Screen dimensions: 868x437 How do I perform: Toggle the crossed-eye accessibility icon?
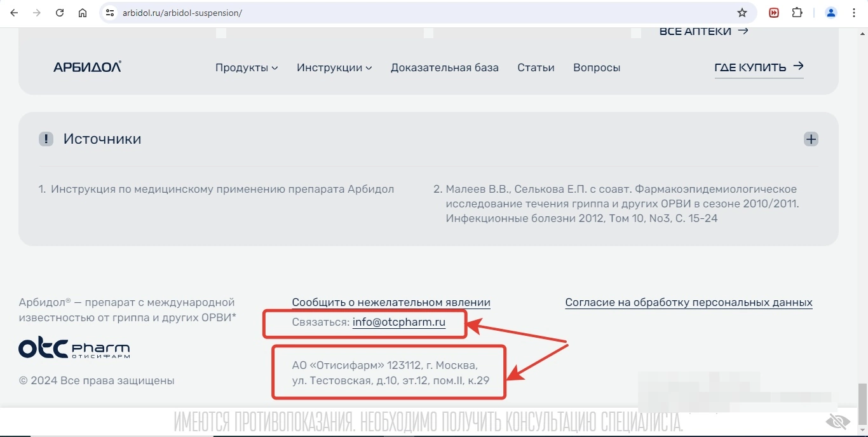pyautogui.click(x=838, y=422)
